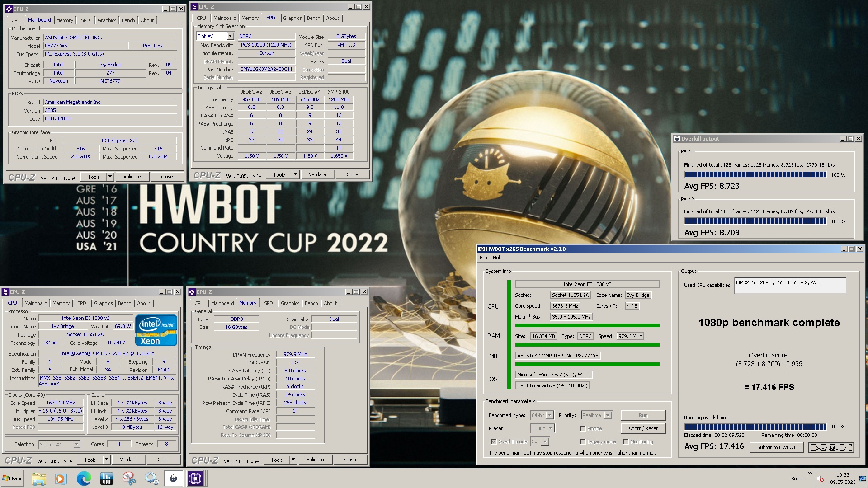Image resolution: width=868 pixels, height=488 pixels.
Task: Open the Benchmark type 64-bit dropdown
Action: pyautogui.click(x=550, y=415)
